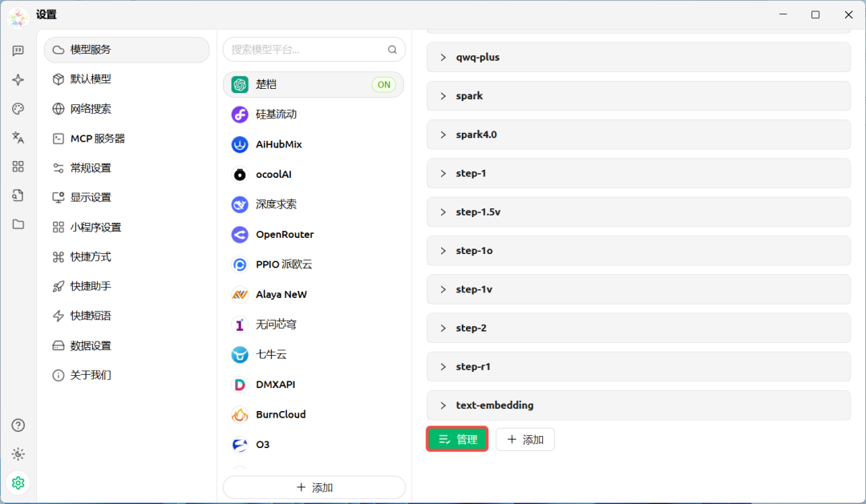Click 添加 button below provider list
Image resolution: width=866 pixels, height=504 pixels.
click(314, 487)
